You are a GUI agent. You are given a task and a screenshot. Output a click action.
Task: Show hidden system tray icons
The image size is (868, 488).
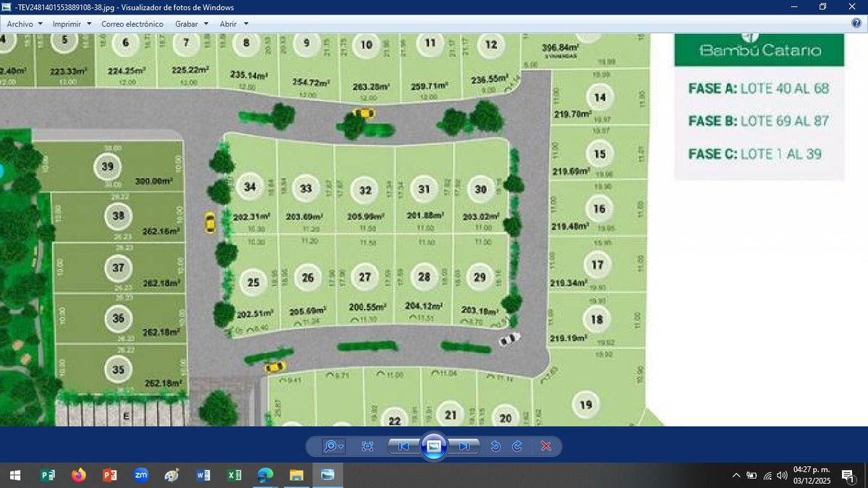coord(736,475)
